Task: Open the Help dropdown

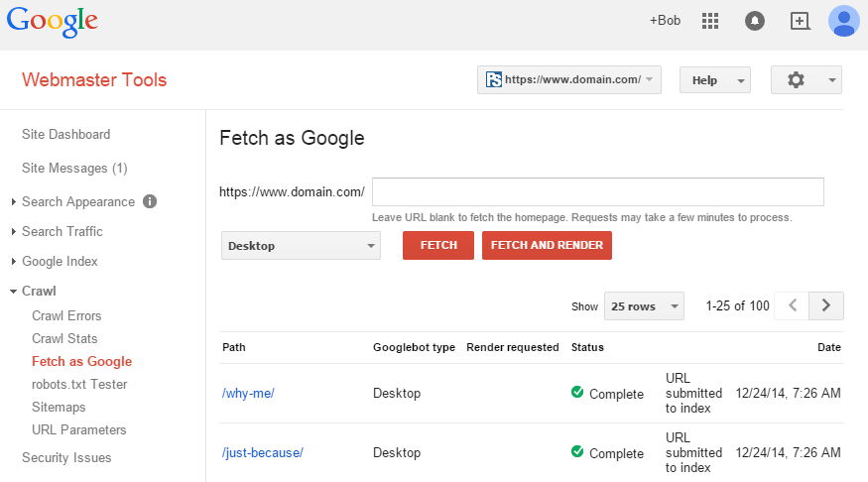Action: point(714,80)
